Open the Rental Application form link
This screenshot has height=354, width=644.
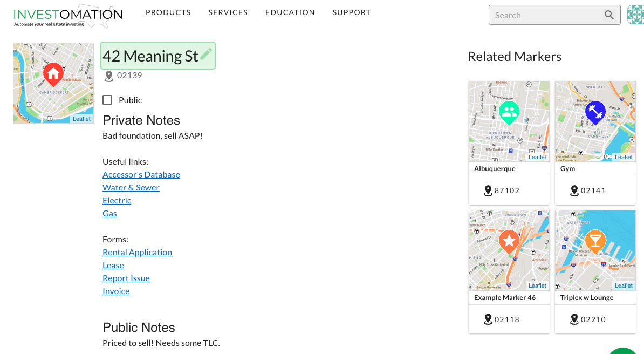coord(137,252)
